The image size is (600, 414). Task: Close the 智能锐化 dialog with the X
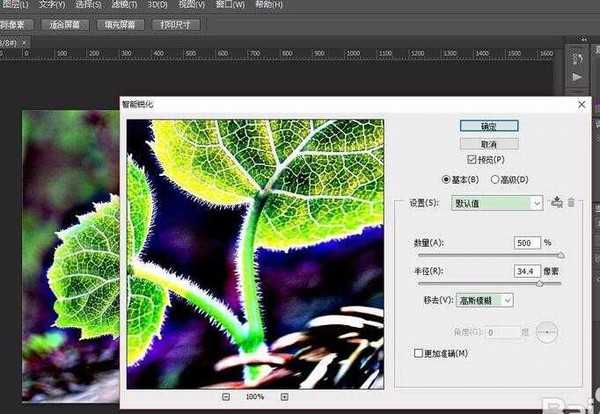tap(581, 104)
